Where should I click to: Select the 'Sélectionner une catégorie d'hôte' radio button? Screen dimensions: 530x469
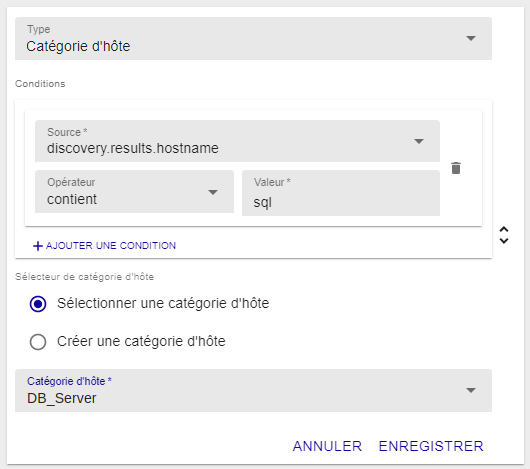pos(38,304)
